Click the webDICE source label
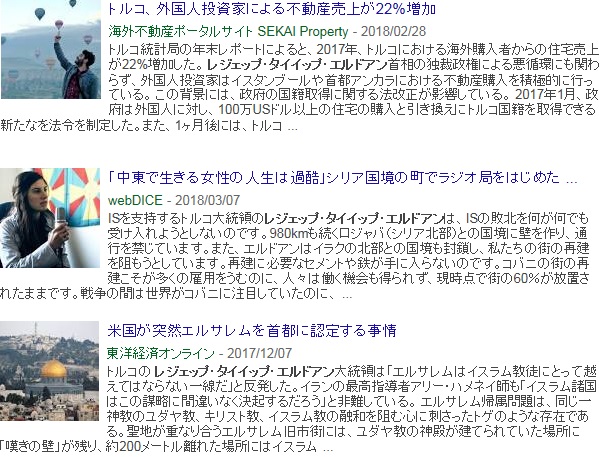The image size is (599, 457). point(135,200)
